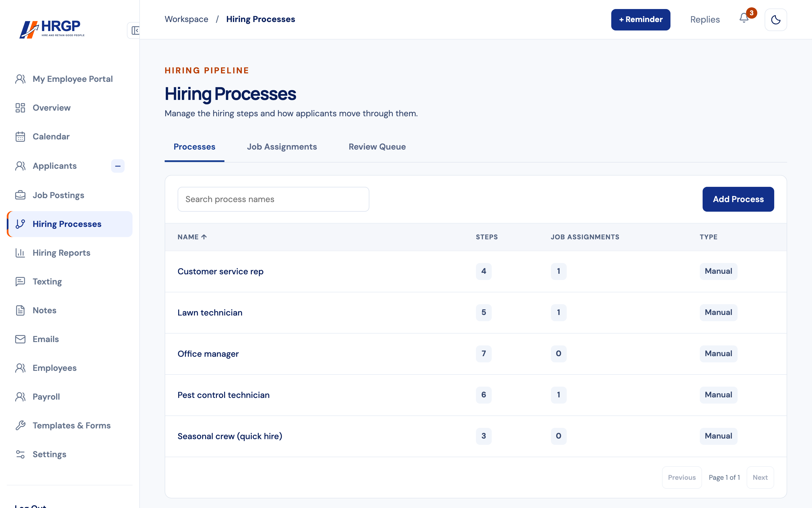Click the + Reminder button
The image size is (812, 508).
[641, 19]
